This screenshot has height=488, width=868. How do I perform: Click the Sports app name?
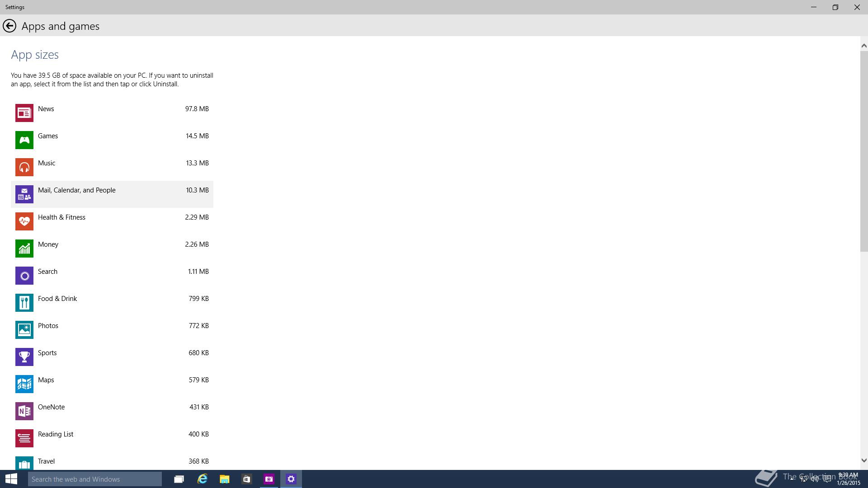(47, 353)
